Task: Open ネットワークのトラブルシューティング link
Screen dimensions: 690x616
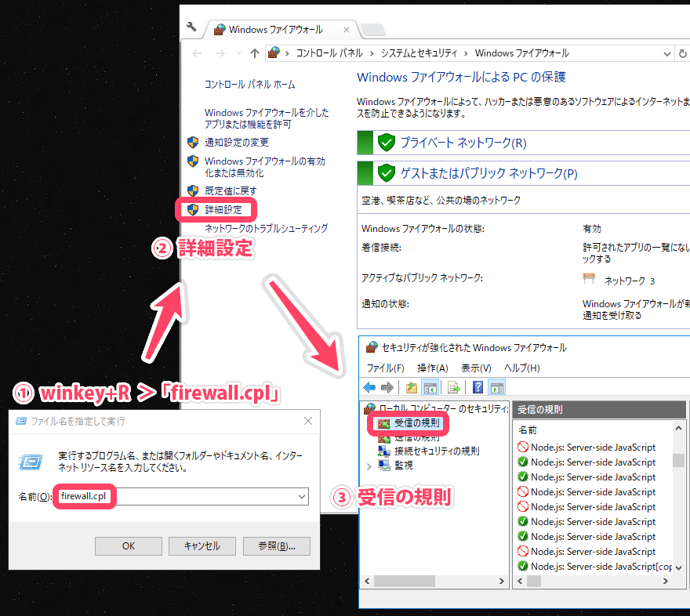Action: (267, 228)
